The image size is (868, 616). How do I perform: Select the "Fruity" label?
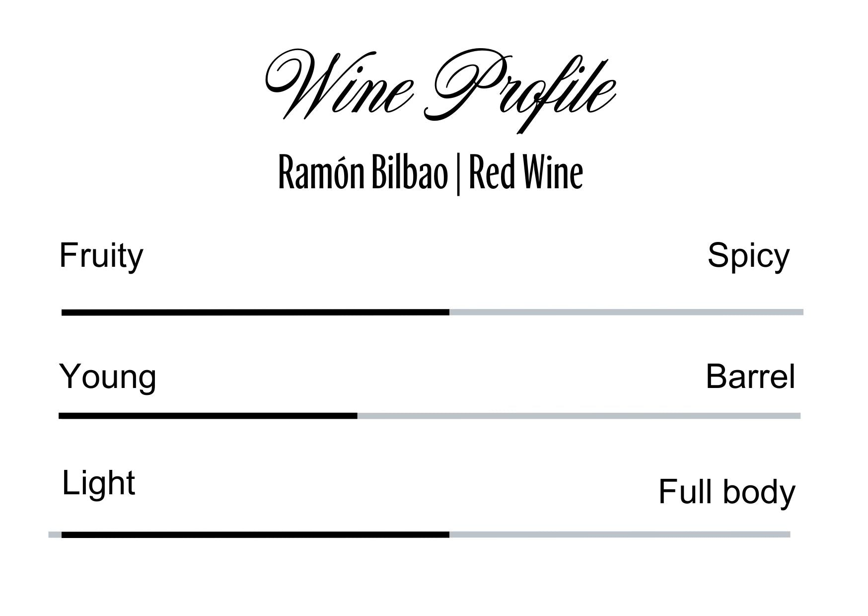point(101,256)
